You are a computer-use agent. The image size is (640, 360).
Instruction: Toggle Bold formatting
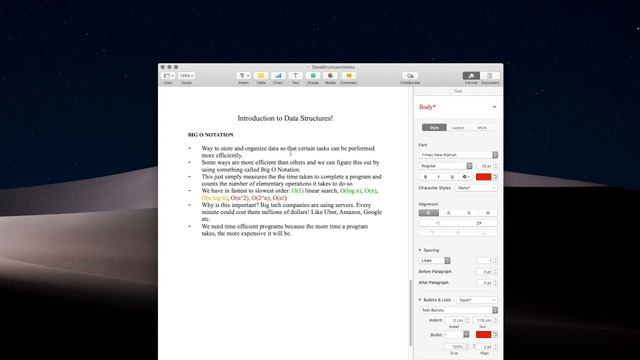click(425, 177)
